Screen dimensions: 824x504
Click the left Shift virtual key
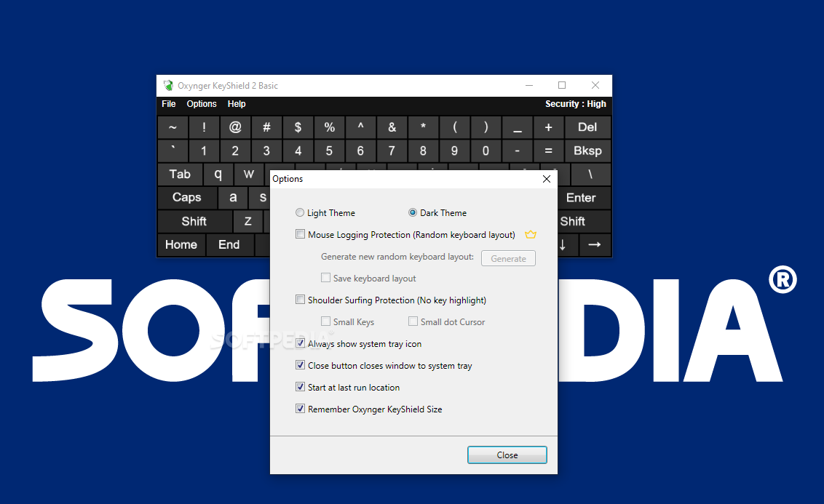tap(194, 222)
